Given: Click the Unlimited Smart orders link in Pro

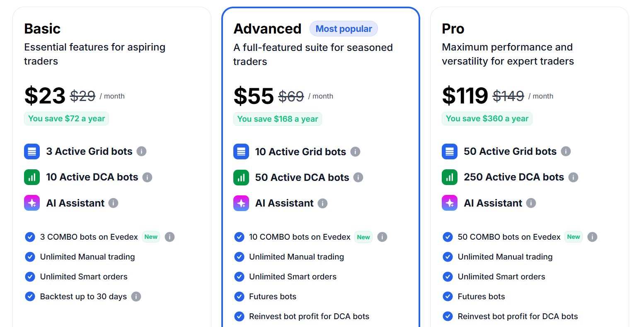Looking at the screenshot, I should 501,277.
